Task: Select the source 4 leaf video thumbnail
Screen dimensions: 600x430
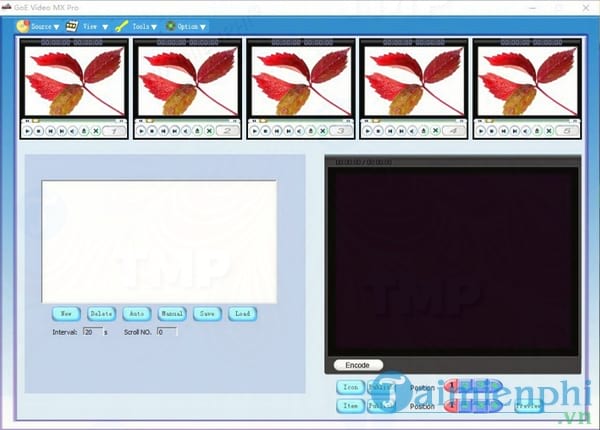Action: coord(414,81)
